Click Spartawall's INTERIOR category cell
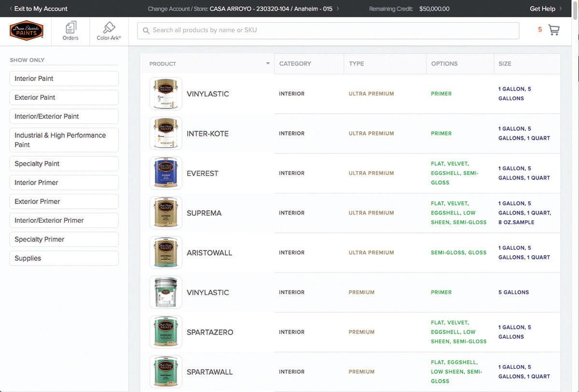The height and width of the screenshot is (392, 579). [x=292, y=372]
